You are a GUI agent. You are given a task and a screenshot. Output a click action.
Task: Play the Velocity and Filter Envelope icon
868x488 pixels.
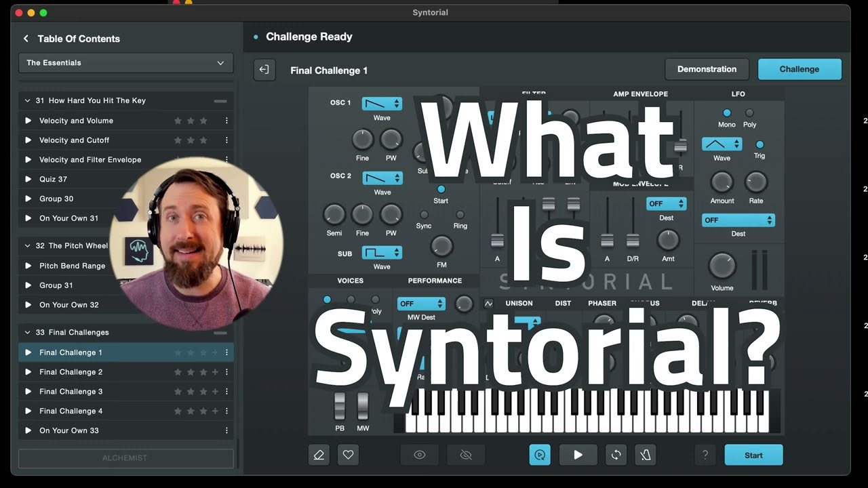[x=28, y=160]
